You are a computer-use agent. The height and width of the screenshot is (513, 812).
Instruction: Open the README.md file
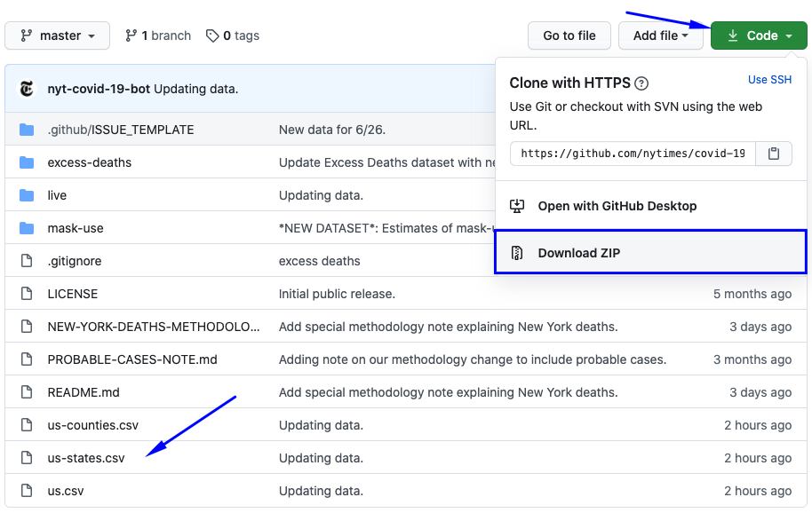pyautogui.click(x=84, y=392)
